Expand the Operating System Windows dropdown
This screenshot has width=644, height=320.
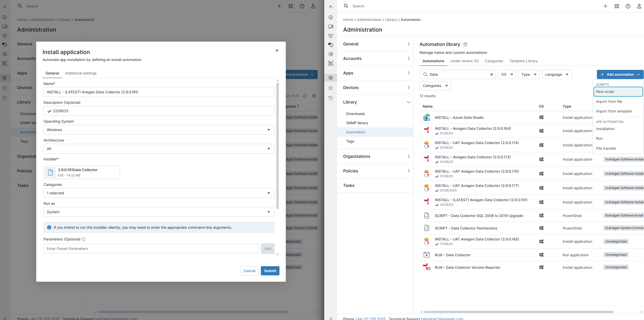click(x=159, y=130)
